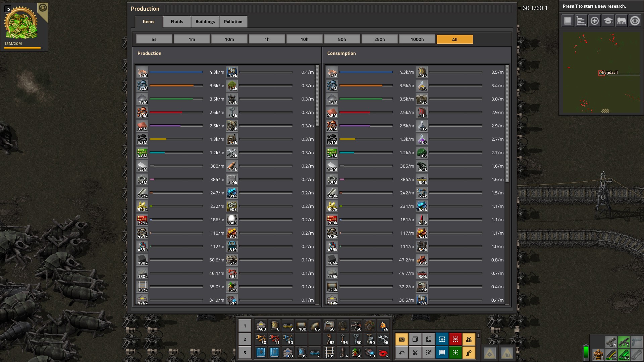Screen dimensions: 644x362
Task: Select the 1m time range
Action: (192, 39)
